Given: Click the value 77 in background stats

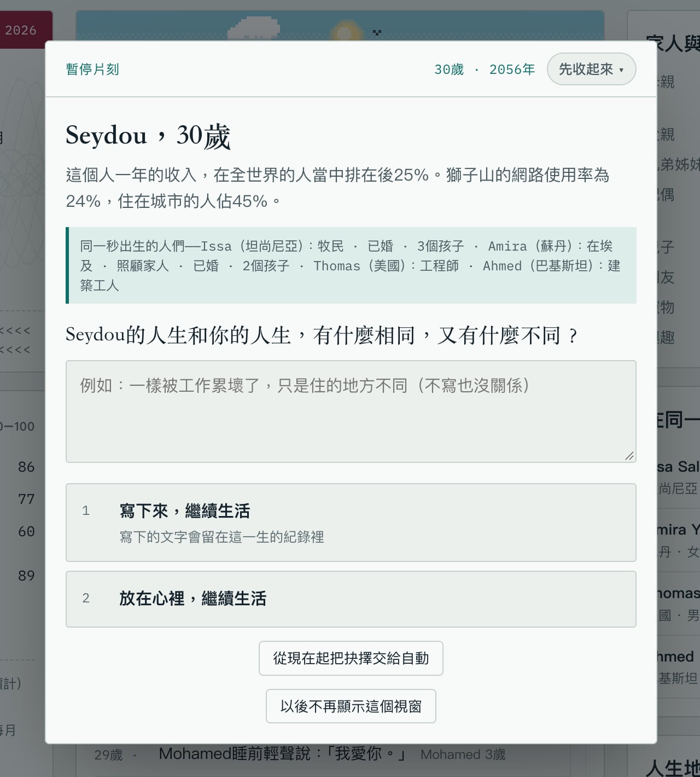Looking at the screenshot, I should [x=26, y=499].
